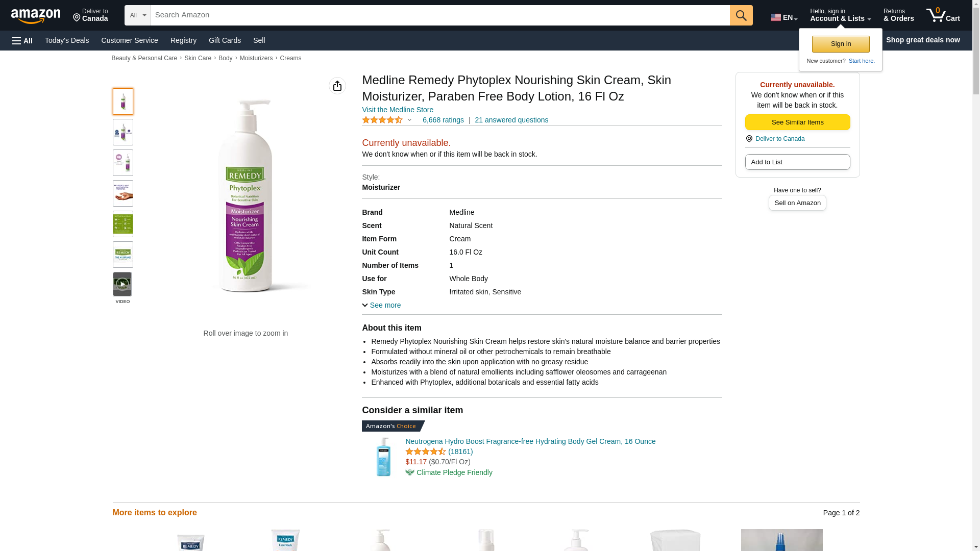Open the search category All dropdown
Screen dimensions: 980x551
click(x=137, y=15)
